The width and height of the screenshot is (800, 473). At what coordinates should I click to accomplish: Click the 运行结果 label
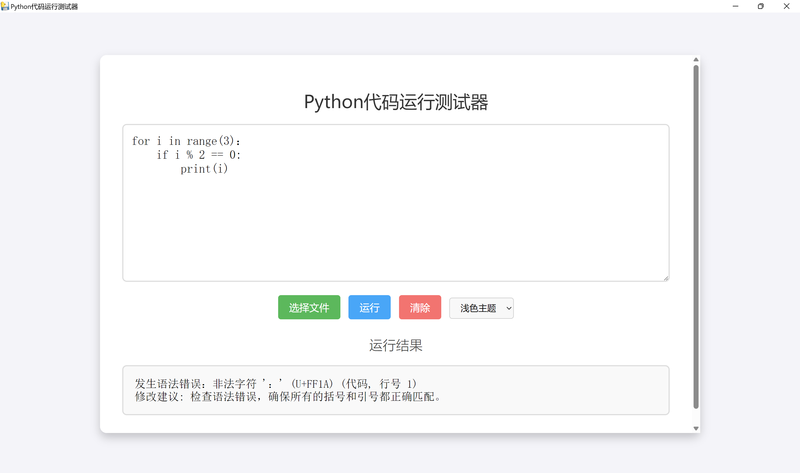(396, 345)
